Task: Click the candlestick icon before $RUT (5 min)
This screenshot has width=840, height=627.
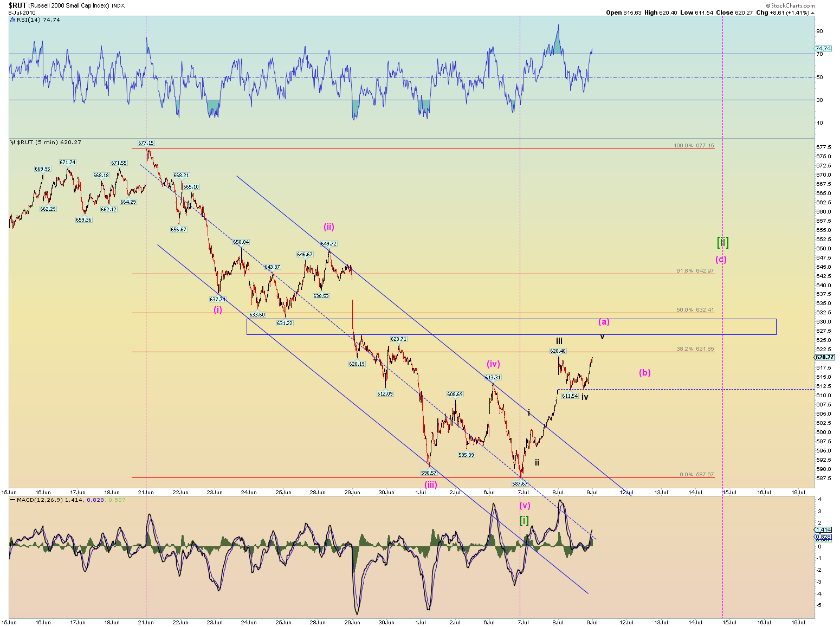Action: click(x=13, y=142)
